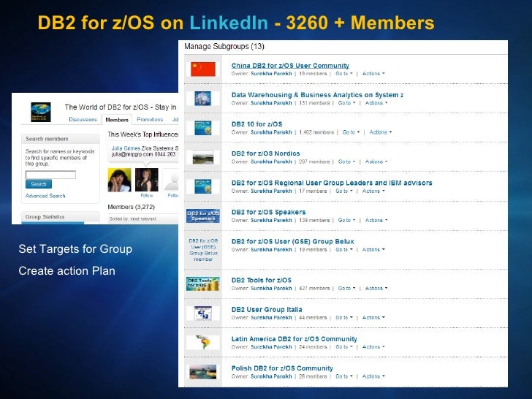The height and width of the screenshot is (399, 532).
Task: Open Actions dropdown for Latin America DB2 community
Action: point(373,347)
